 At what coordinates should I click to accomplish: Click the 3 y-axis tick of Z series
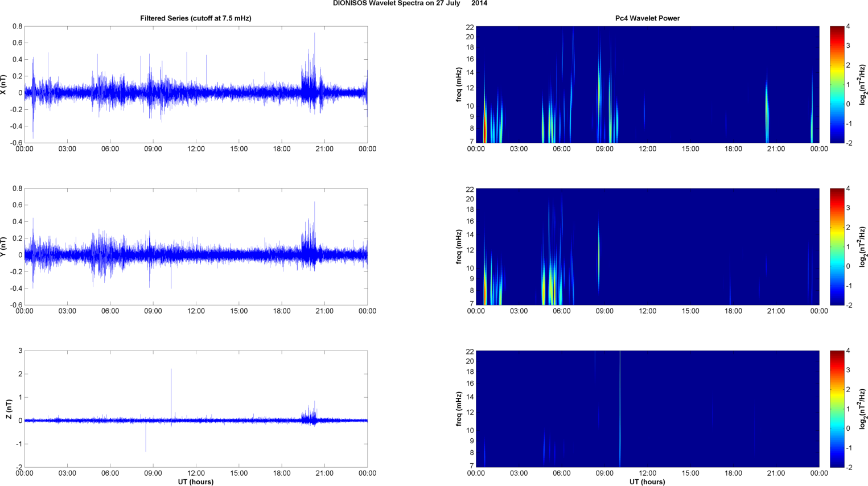(x=20, y=351)
